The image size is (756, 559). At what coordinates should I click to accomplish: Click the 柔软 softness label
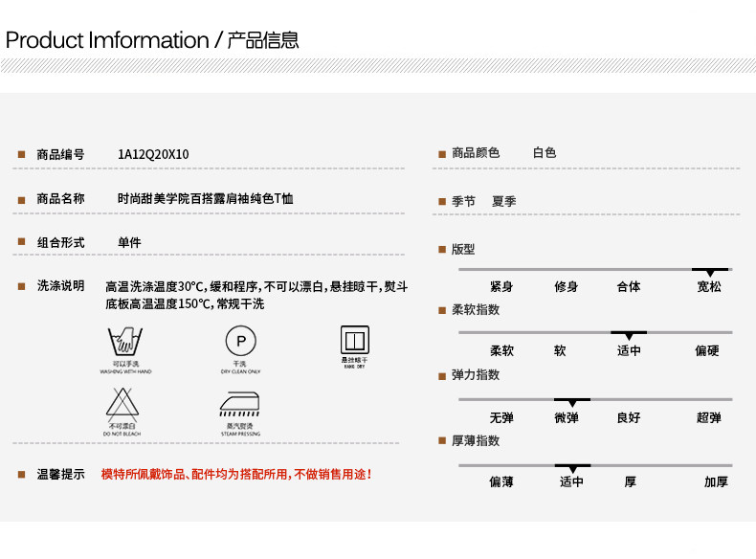(501, 350)
